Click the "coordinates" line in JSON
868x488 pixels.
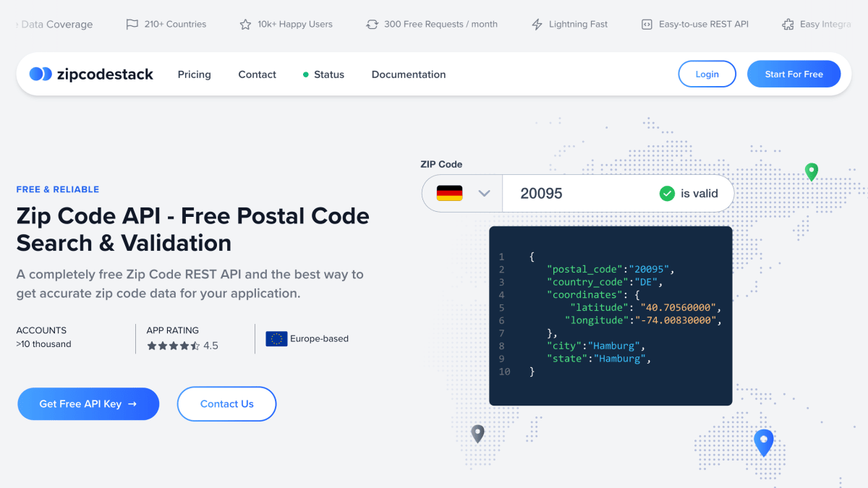pyautogui.click(x=592, y=295)
